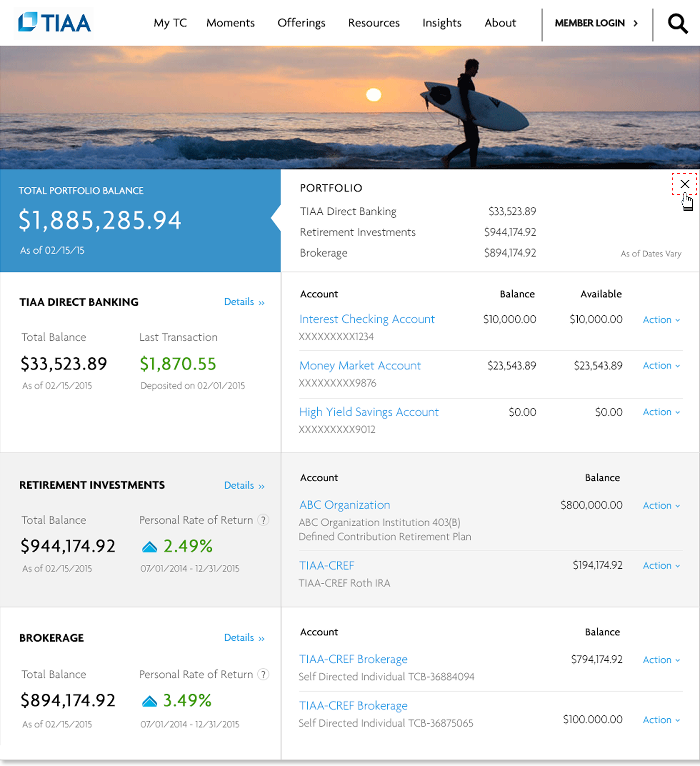Click the TIAA logo
Viewport: 700px width, 766px height.
[x=54, y=23]
